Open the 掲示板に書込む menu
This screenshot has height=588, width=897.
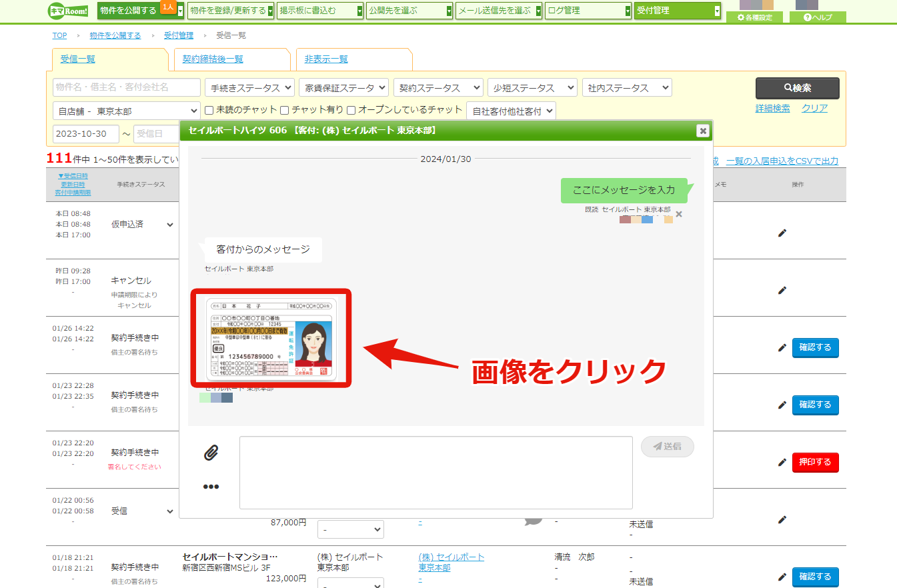[320, 11]
